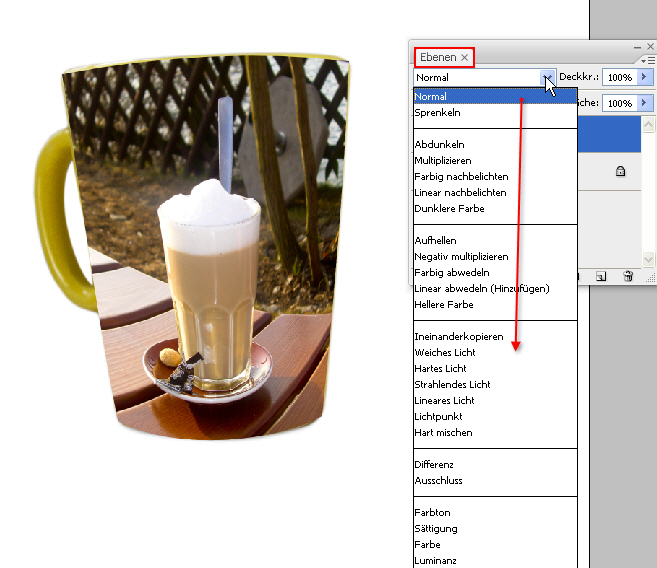Collapse the layers panel with minimize icon
The width and height of the screenshot is (657, 568).
[x=637, y=46]
